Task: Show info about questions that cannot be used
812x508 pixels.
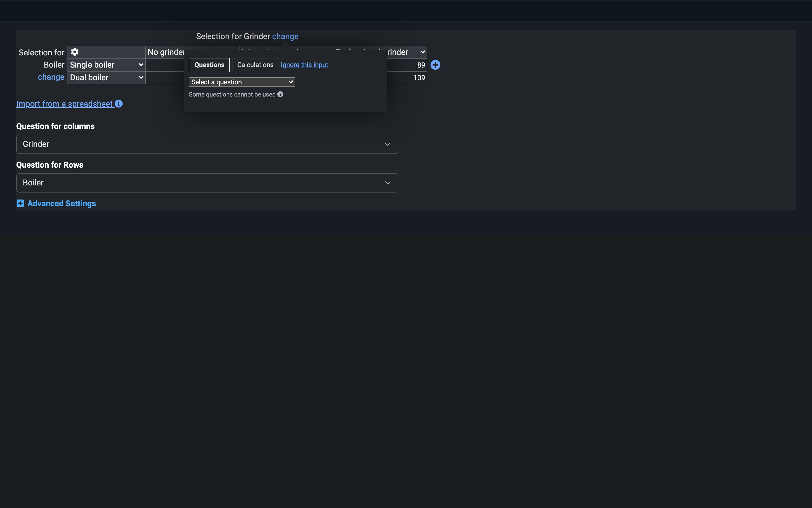Action: click(x=280, y=94)
